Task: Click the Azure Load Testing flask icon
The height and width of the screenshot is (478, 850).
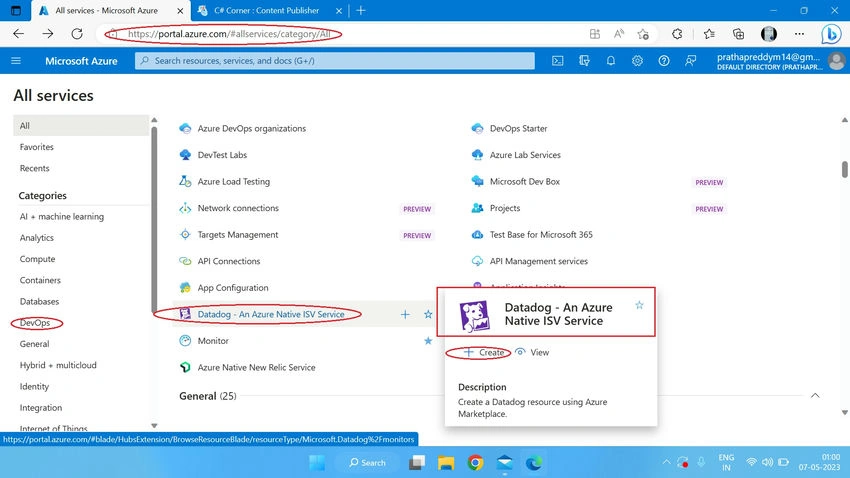Action: coord(185,182)
